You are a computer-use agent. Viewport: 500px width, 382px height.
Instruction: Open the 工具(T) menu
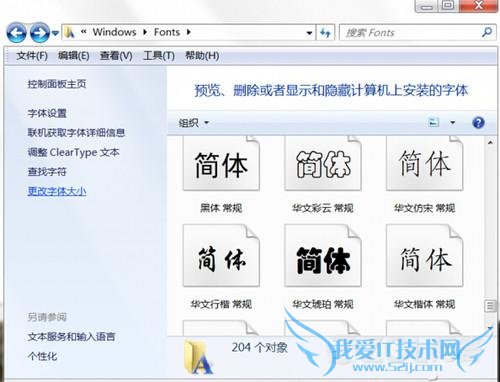pos(159,56)
